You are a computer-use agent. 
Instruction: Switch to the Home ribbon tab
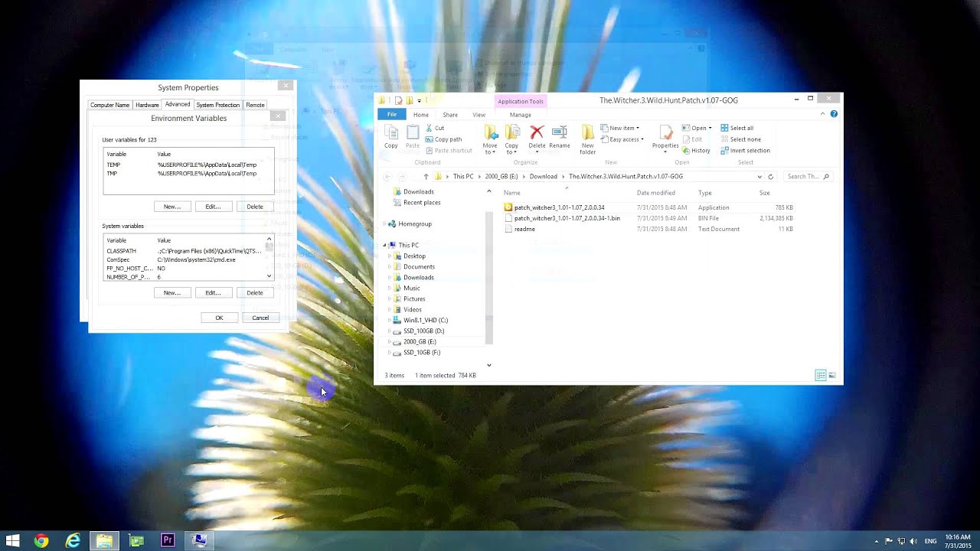pyautogui.click(x=421, y=115)
